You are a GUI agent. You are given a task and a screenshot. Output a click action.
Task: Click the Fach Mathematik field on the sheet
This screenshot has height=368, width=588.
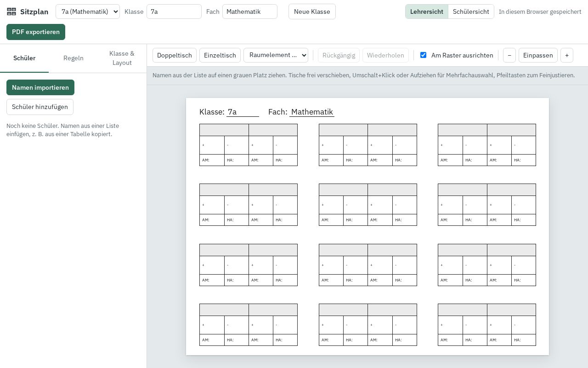(312, 112)
